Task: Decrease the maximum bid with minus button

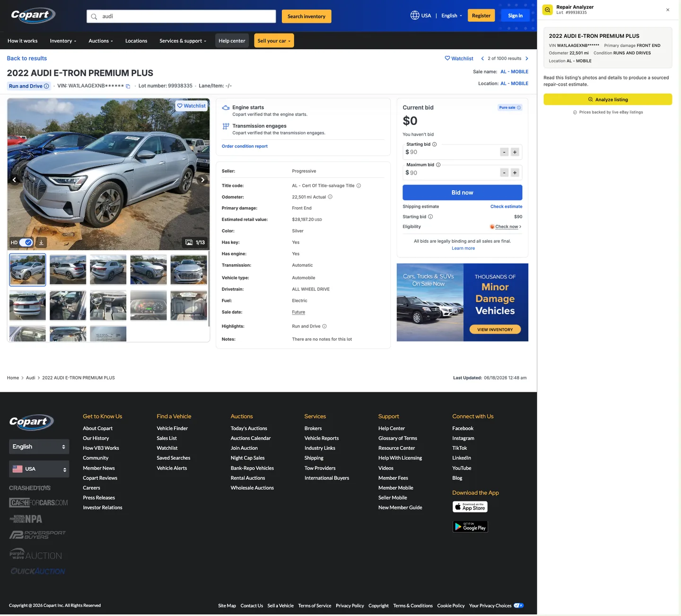Action: pos(504,173)
